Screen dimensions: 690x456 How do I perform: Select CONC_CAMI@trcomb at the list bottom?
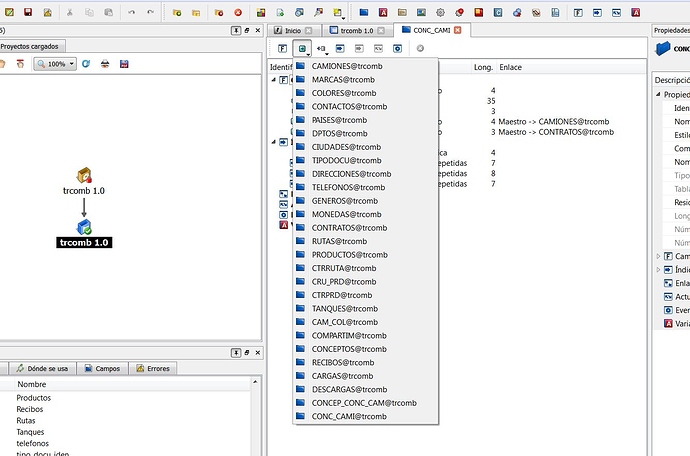[x=339, y=416]
